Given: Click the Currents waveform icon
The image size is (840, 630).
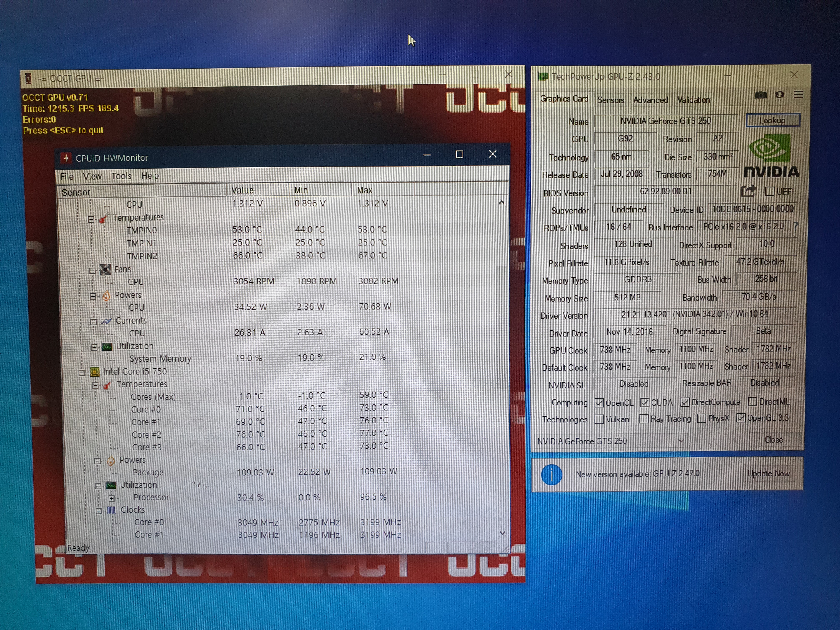Looking at the screenshot, I should [106, 321].
